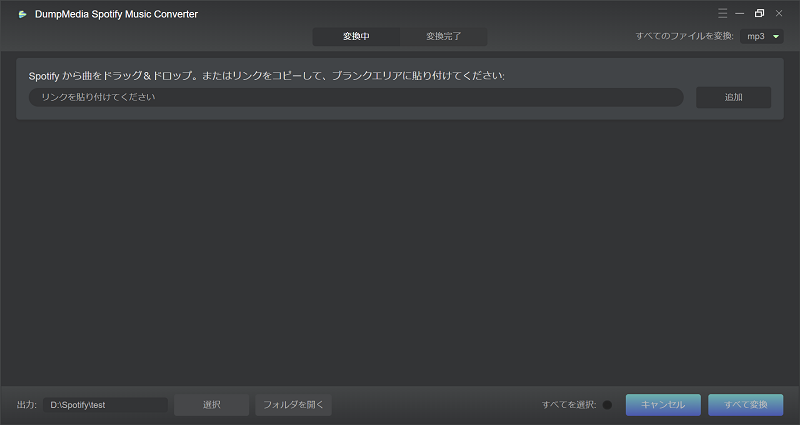Close the DumpMedia Spotify Music Converter window

[779, 14]
